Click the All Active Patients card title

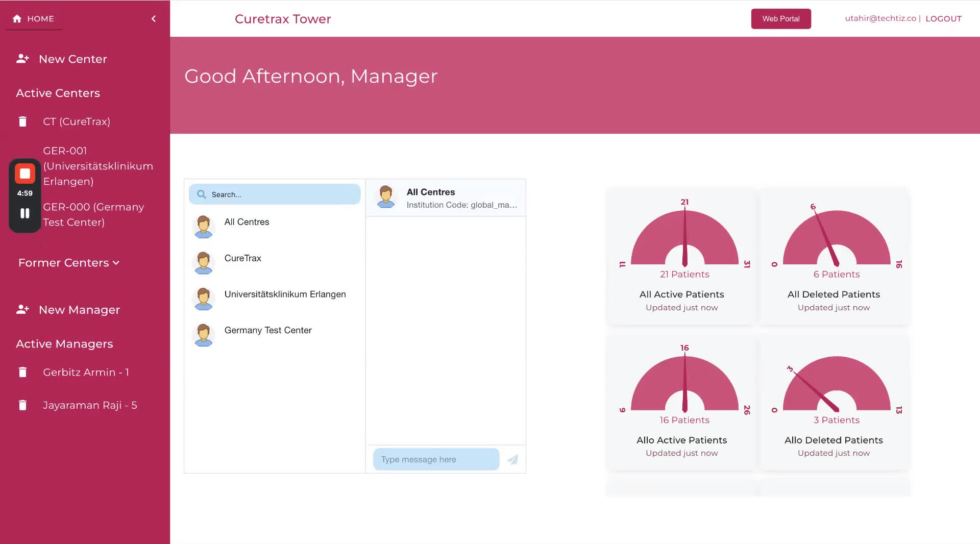[x=682, y=294]
